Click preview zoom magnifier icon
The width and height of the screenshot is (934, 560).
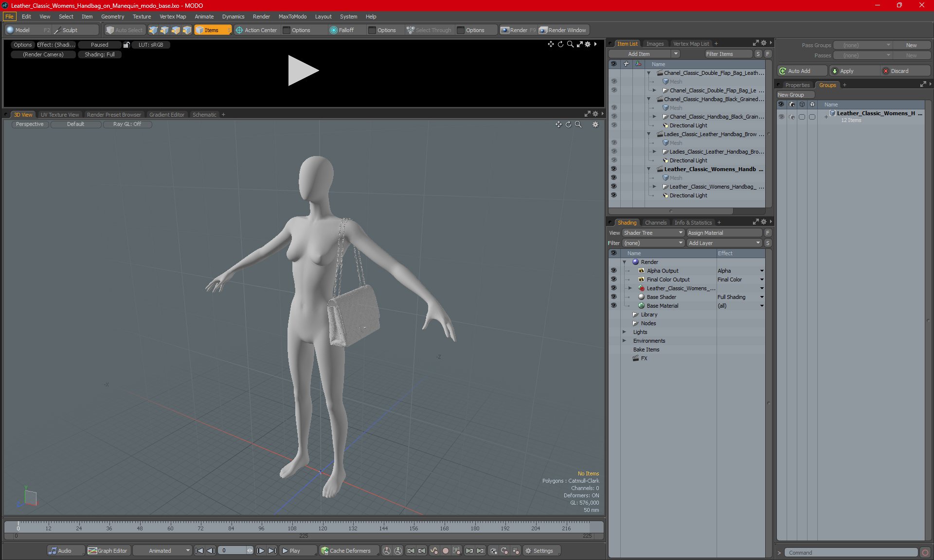tap(570, 44)
